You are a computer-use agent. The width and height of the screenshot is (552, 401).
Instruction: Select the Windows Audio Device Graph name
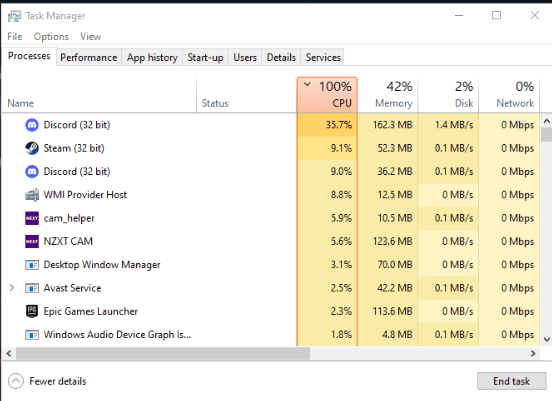pos(117,334)
